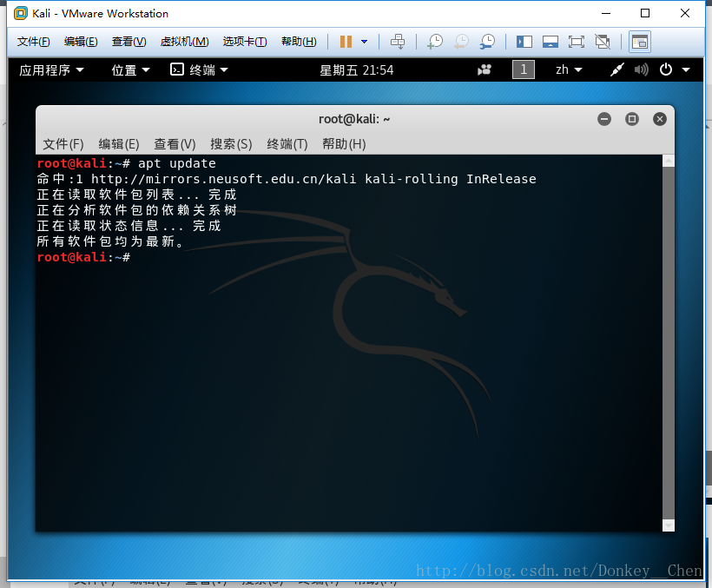Click the last root@kali prompt line

pos(83,257)
